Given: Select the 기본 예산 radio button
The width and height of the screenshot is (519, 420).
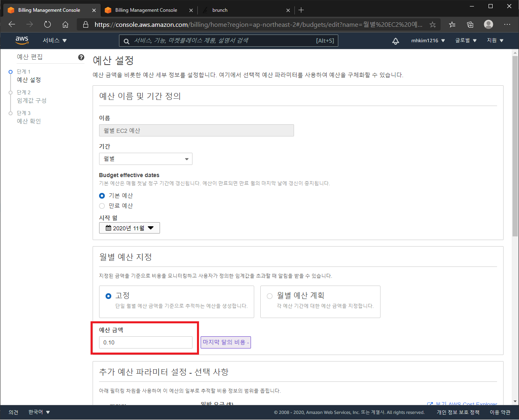Looking at the screenshot, I should 102,196.
